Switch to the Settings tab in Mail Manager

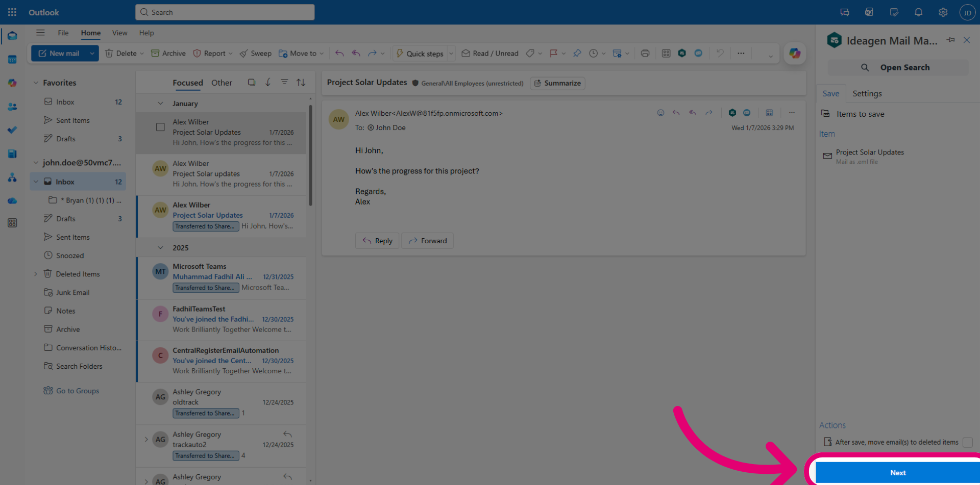coord(867,93)
